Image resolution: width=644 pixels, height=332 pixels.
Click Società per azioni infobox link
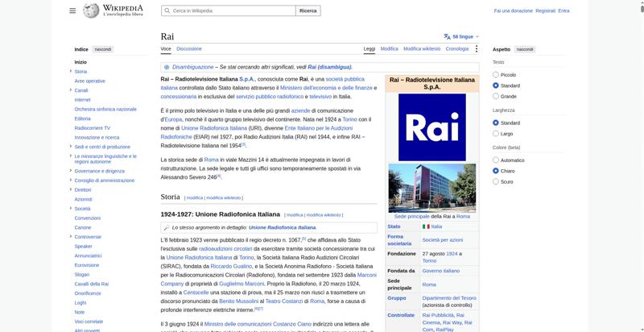442,240
